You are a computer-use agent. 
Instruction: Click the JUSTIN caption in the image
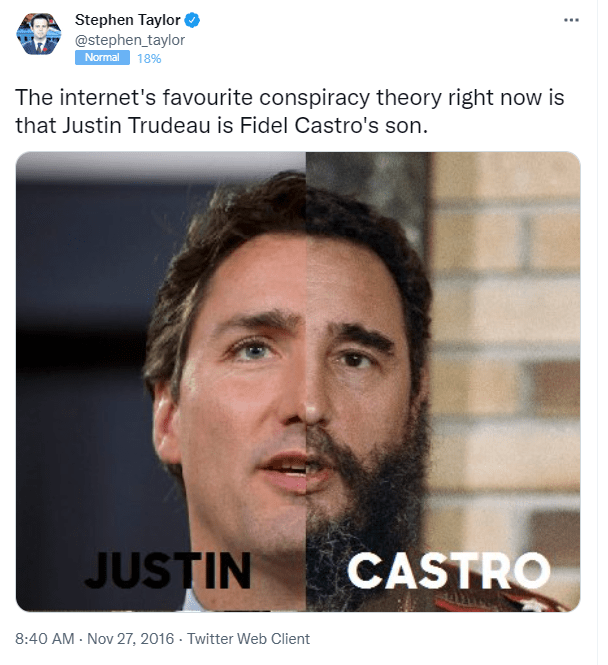167,571
